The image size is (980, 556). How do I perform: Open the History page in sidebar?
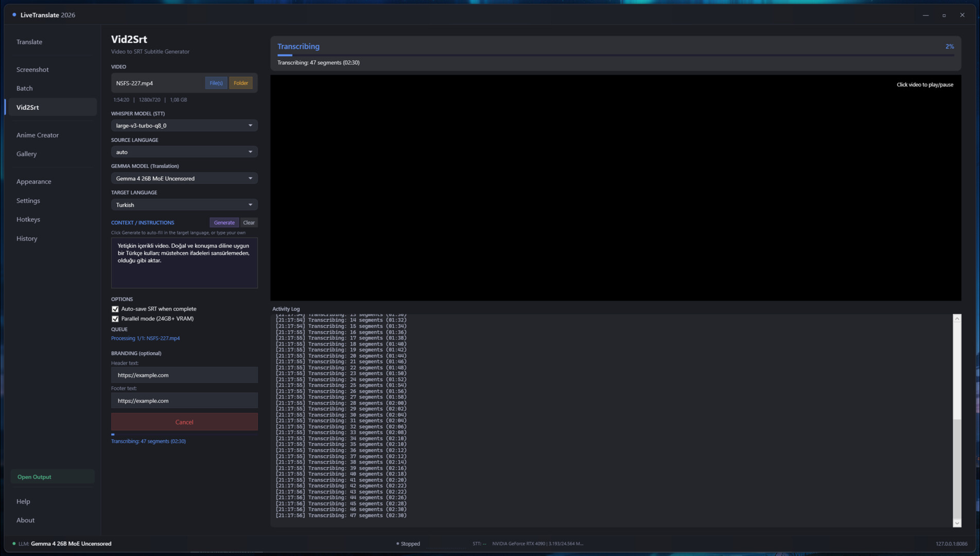[27, 238]
